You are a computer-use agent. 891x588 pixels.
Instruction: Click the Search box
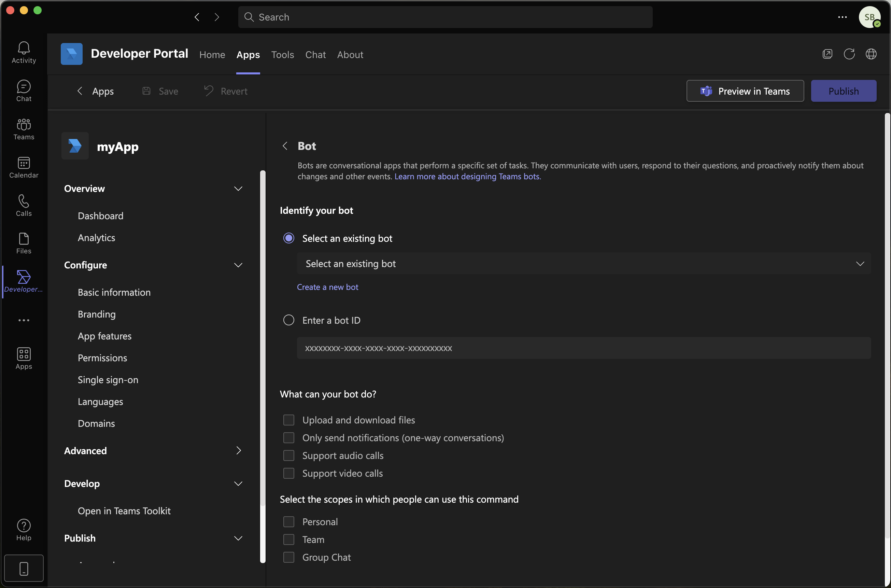445,17
